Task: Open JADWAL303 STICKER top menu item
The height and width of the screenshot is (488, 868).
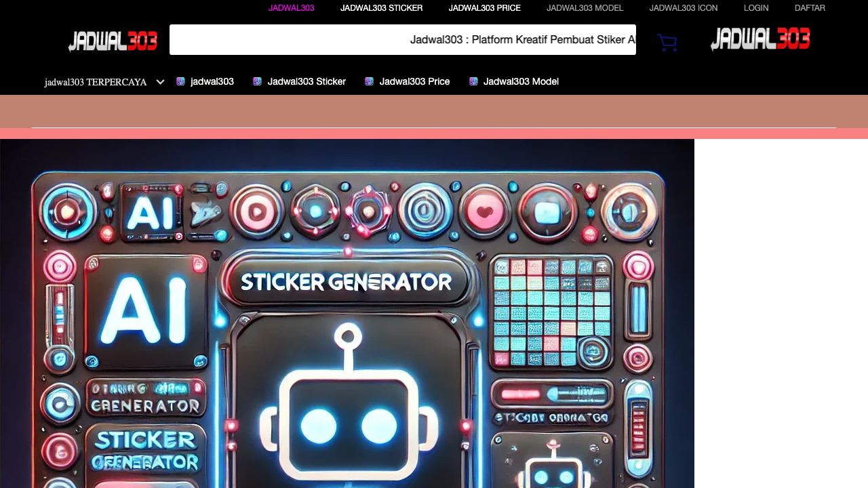Action: [x=381, y=8]
